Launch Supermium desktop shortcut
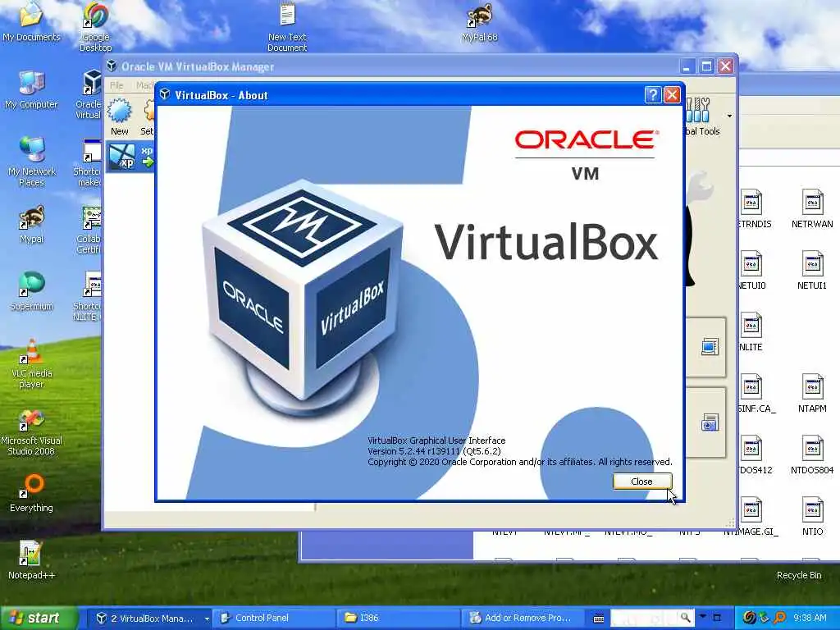Viewport: 840px width, 630px height. click(x=31, y=291)
